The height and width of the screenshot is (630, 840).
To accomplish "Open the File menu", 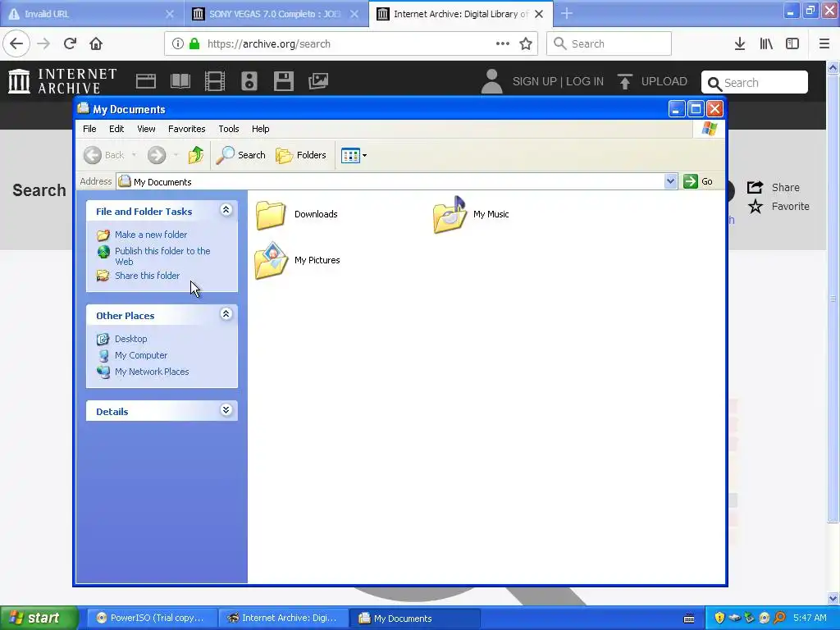I will point(89,129).
